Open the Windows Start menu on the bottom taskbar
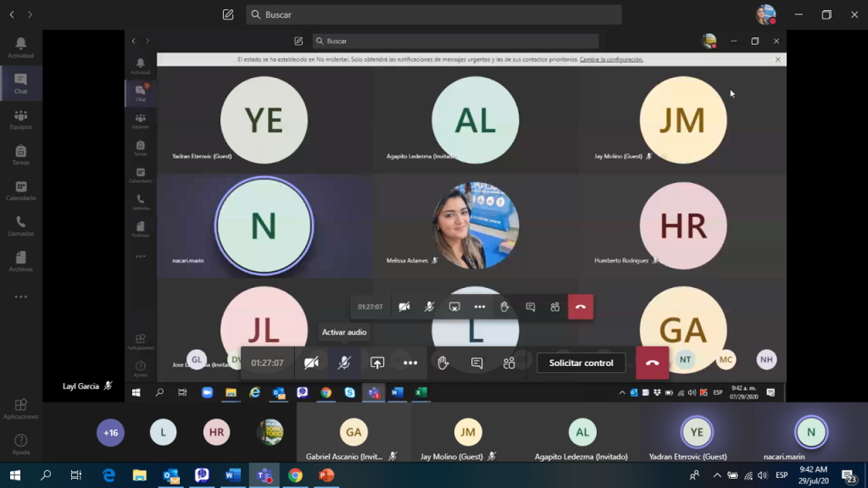 [x=15, y=475]
